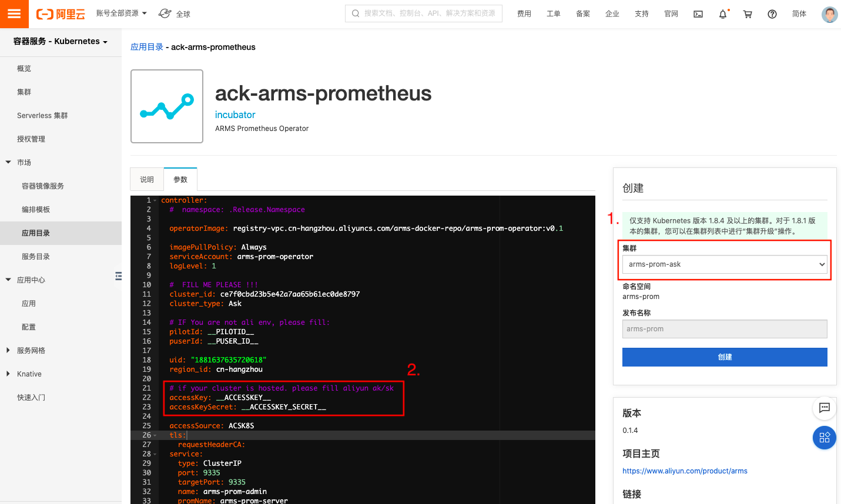Open the blue quick-access grid icon
Viewport: 841px width, 504px height.
(x=825, y=438)
